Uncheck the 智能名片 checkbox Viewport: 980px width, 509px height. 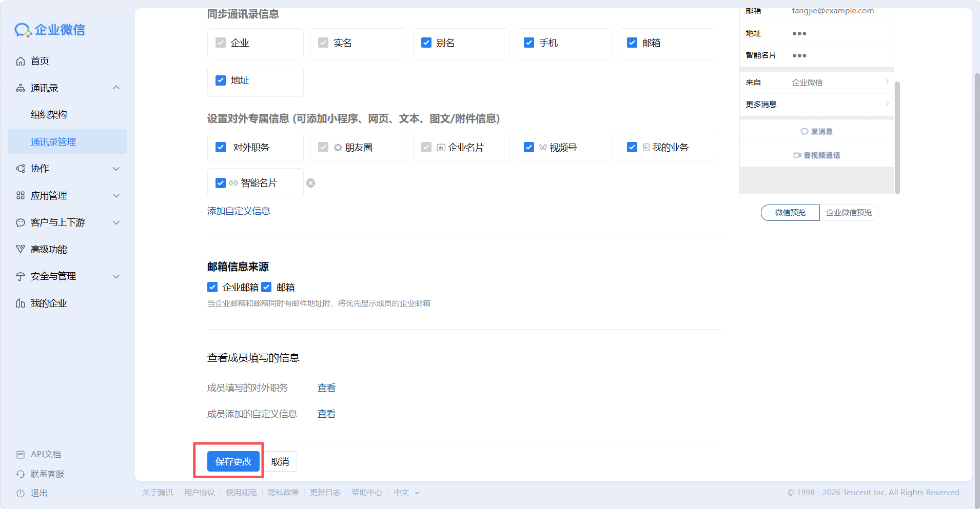point(221,183)
